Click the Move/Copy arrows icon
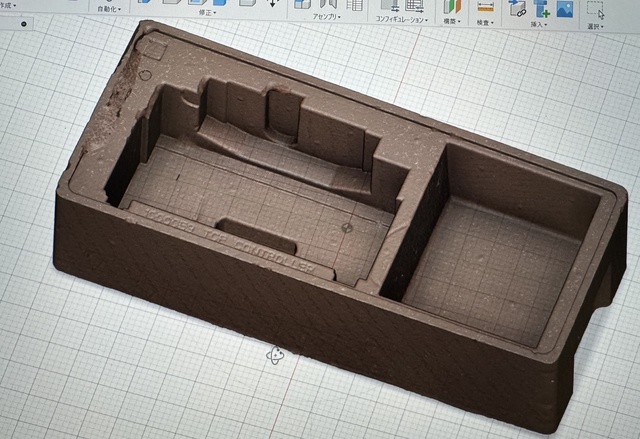Viewport: 640px width, 439px height. 272,4
